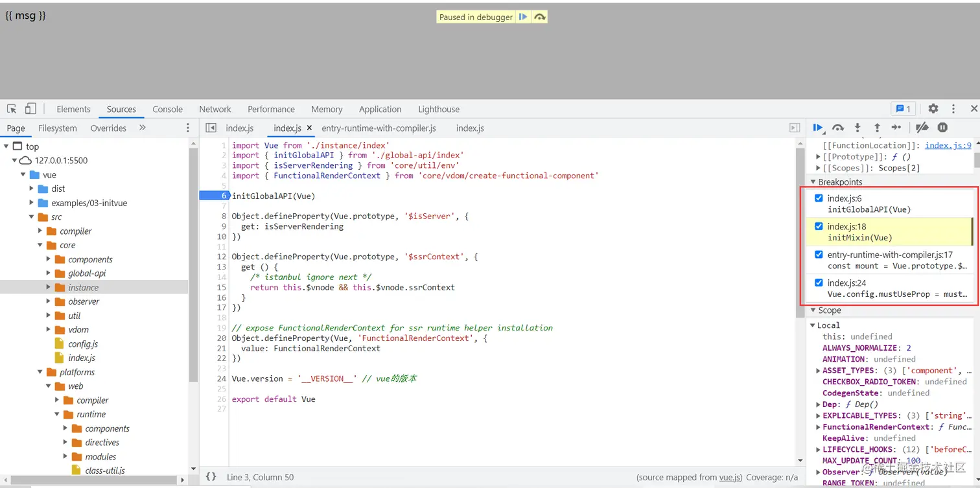
Task: Close the active index.js editor tab
Action: pos(309,128)
